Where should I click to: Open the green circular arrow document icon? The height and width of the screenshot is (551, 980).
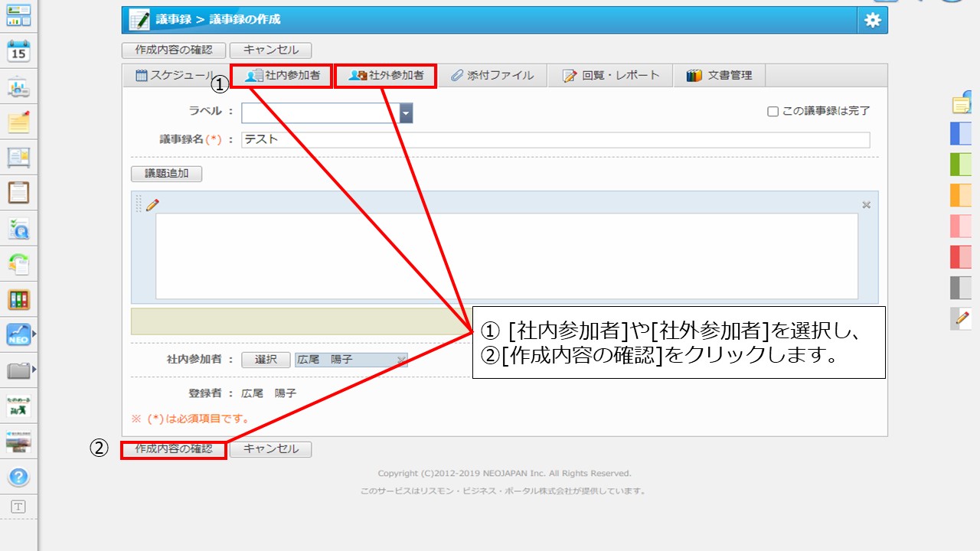(x=18, y=263)
